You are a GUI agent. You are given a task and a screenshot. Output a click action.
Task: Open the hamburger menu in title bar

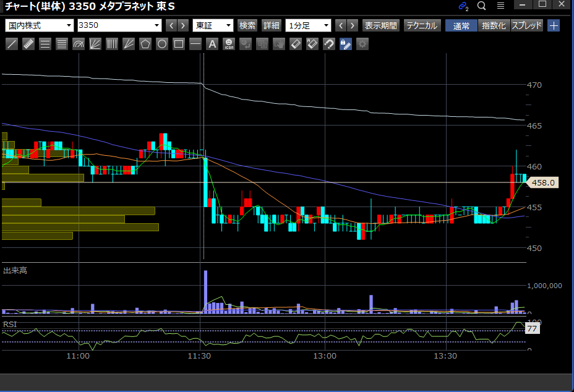[500, 6]
